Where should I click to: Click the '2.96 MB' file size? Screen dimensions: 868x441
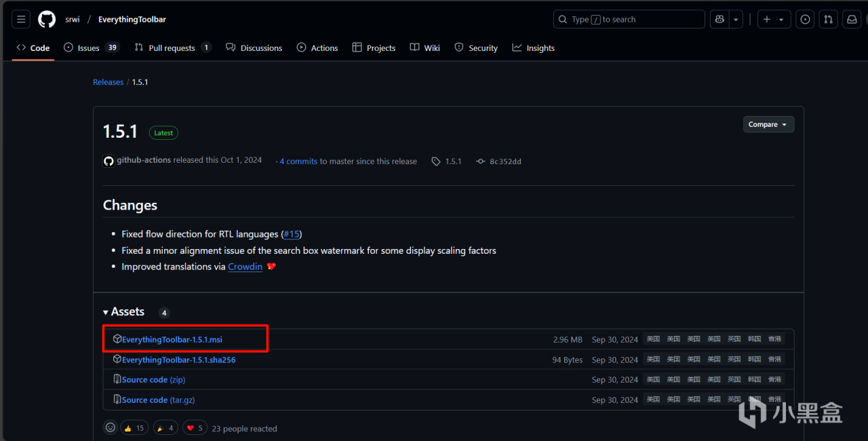pyautogui.click(x=568, y=340)
